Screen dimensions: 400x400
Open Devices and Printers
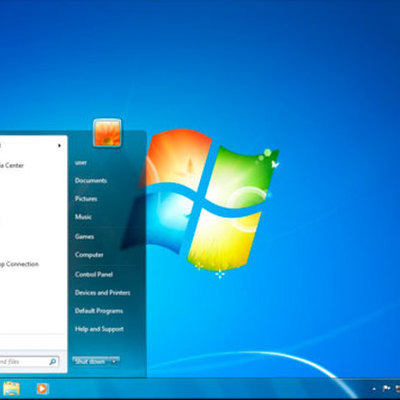pos(102,293)
